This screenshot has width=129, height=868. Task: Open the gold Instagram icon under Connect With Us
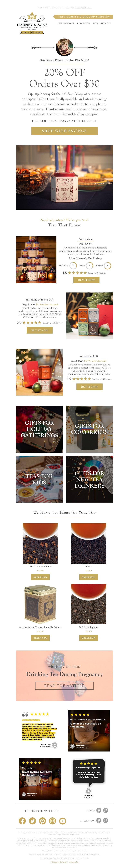tap(53, 821)
